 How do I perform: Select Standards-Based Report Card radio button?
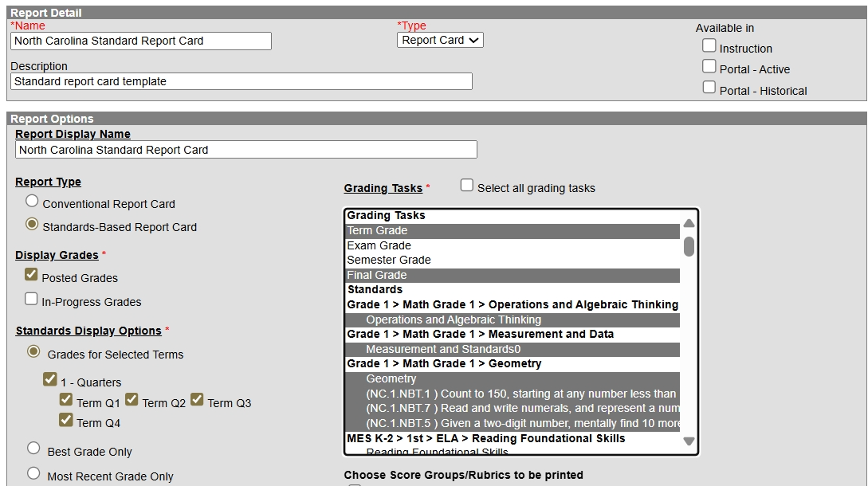coord(32,224)
